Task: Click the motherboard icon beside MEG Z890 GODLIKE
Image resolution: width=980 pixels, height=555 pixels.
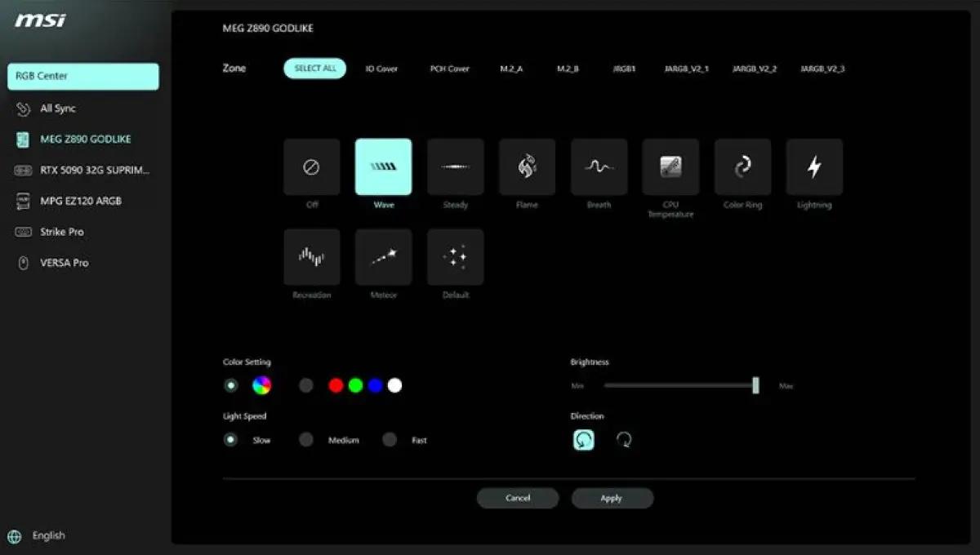Action: (x=24, y=140)
